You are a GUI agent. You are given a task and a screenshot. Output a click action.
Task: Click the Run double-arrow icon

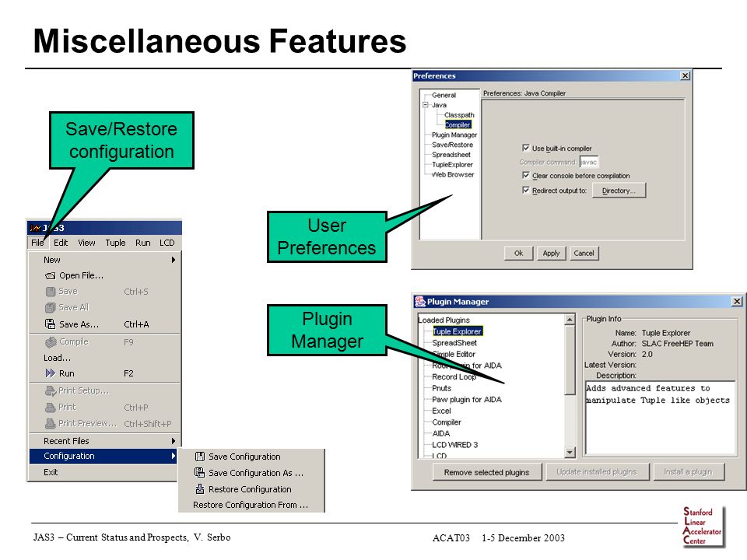pyautogui.click(x=50, y=373)
